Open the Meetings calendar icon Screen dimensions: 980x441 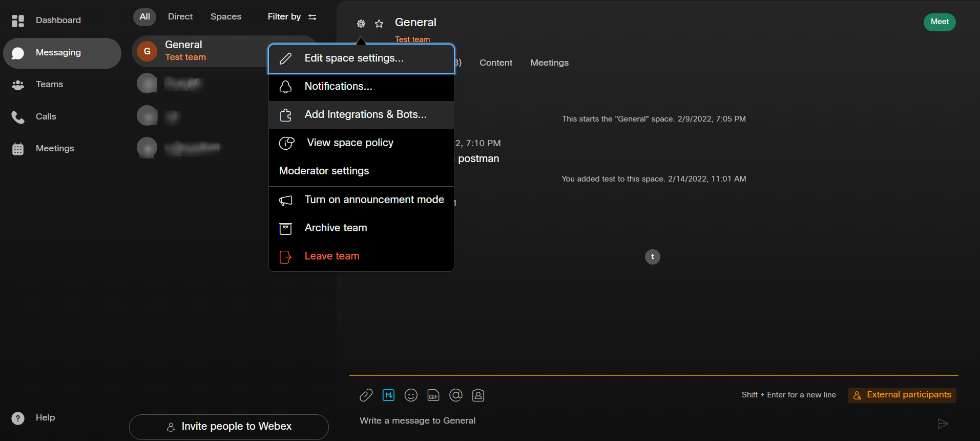[18, 149]
